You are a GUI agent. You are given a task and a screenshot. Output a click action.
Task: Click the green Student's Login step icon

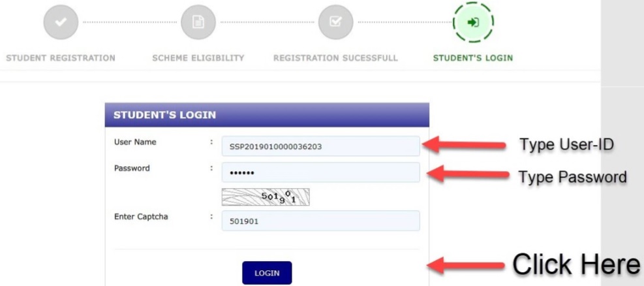pos(473,22)
